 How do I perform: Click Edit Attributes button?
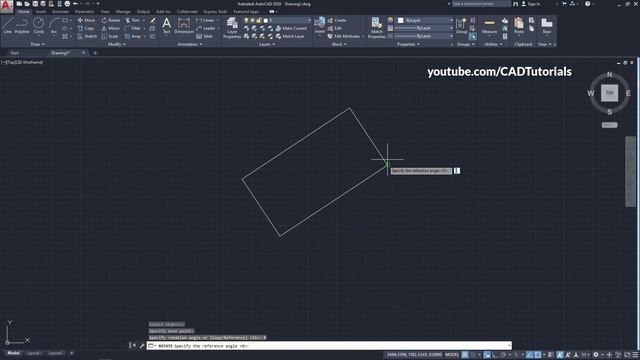[343, 36]
